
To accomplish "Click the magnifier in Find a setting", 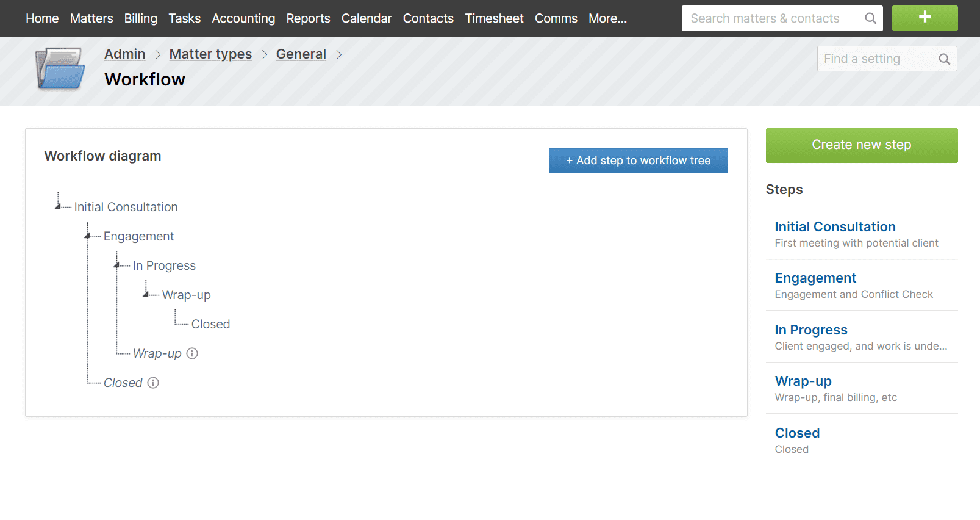I will click(944, 59).
